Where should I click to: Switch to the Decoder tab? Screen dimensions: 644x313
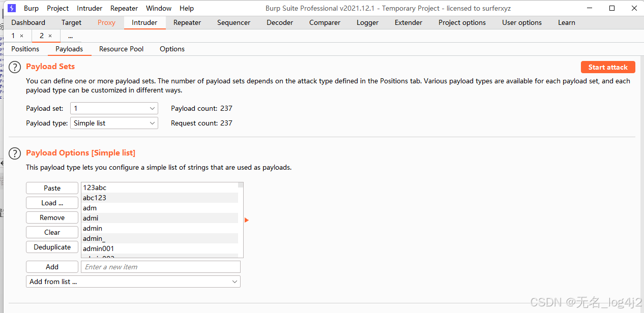point(280,22)
